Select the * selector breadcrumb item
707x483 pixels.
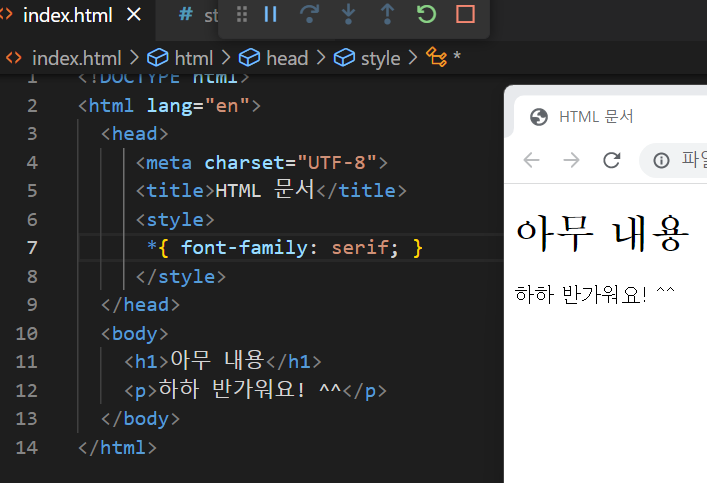point(457,57)
